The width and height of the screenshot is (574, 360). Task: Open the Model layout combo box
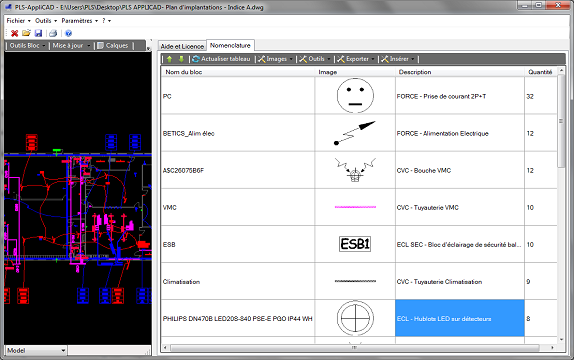(36, 350)
